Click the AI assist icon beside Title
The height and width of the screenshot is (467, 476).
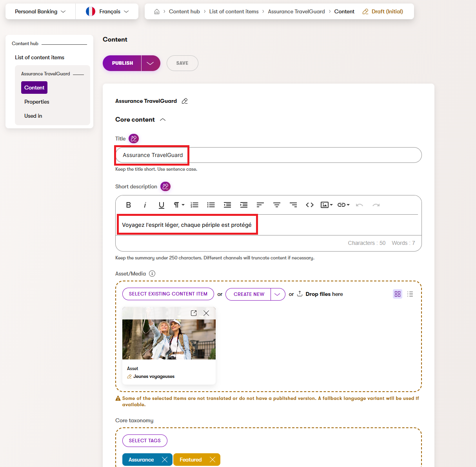coord(134,139)
